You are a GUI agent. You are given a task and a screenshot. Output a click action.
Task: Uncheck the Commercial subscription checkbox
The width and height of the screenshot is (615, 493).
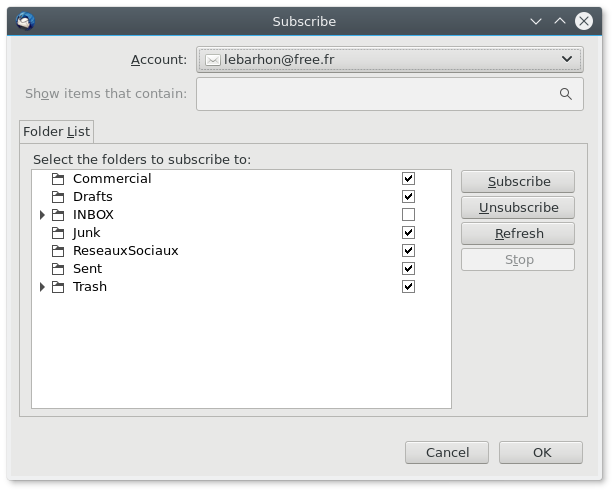tap(408, 178)
